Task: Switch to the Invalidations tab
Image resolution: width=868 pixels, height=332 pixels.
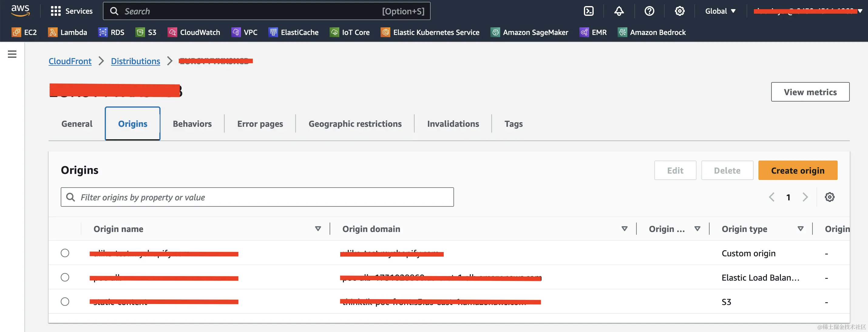Action: click(453, 124)
